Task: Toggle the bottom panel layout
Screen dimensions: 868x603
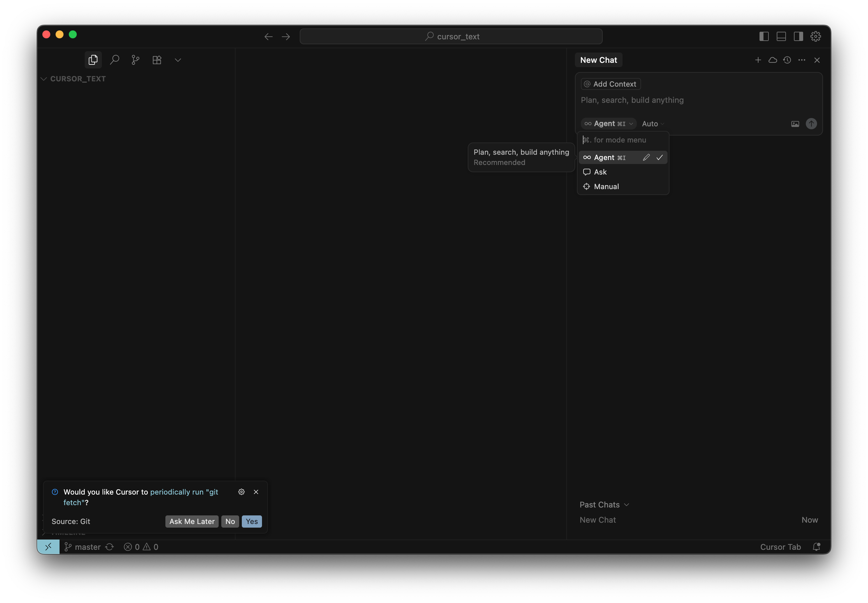Action: click(781, 36)
